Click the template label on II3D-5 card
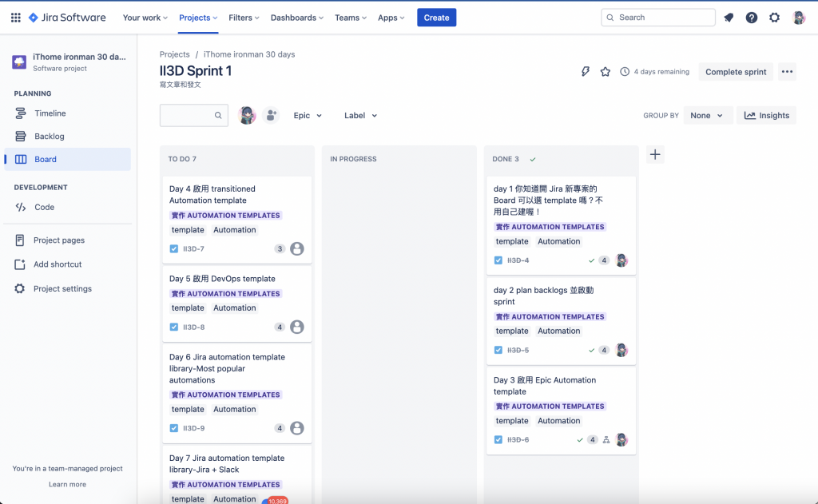The width and height of the screenshot is (818, 504). [x=512, y=331]
